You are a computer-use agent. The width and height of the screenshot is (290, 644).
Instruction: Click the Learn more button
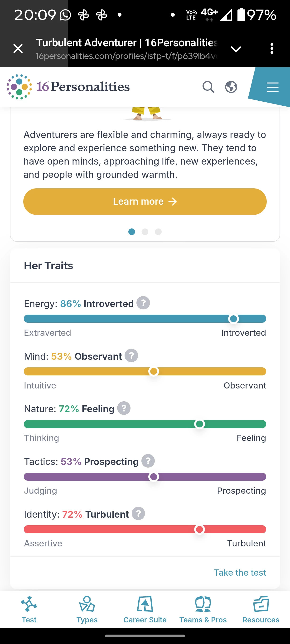(x=145, y=202)
